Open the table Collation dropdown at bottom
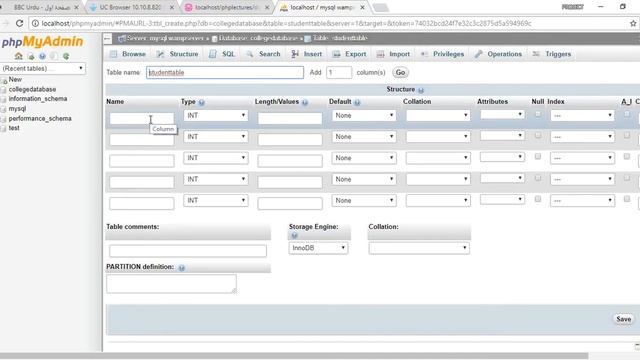This screenshot has width=640, height=360. tap(419, 248)
